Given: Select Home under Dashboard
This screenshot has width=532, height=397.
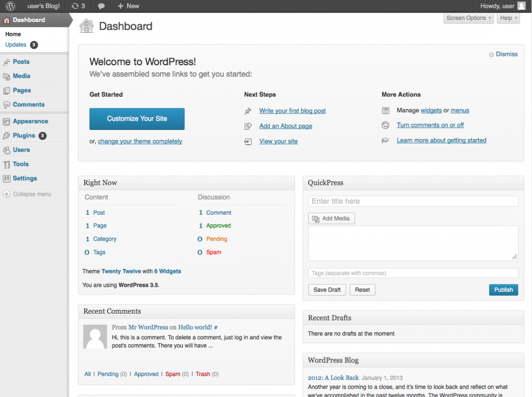Looking at the screenshot, I should [x=13, y=34].
